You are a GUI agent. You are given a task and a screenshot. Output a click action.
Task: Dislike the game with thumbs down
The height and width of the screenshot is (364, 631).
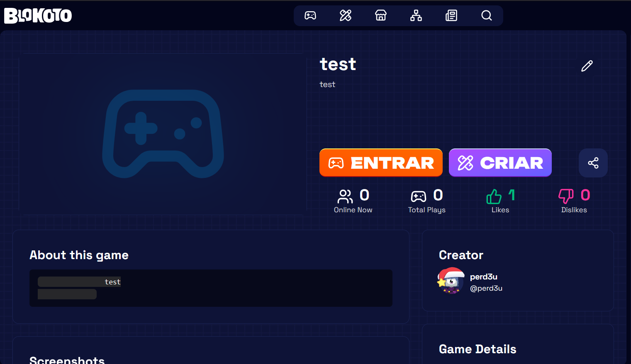point(566,196)
